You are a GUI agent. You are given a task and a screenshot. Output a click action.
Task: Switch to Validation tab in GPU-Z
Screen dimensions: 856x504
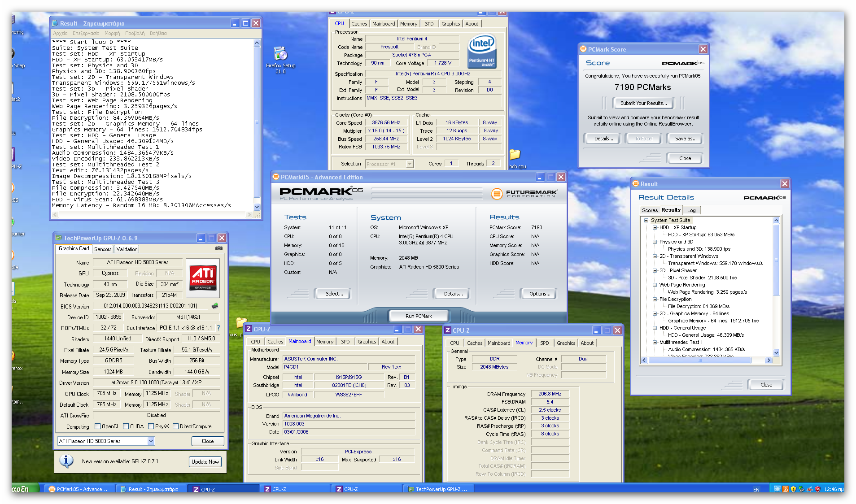coord(127,249)
